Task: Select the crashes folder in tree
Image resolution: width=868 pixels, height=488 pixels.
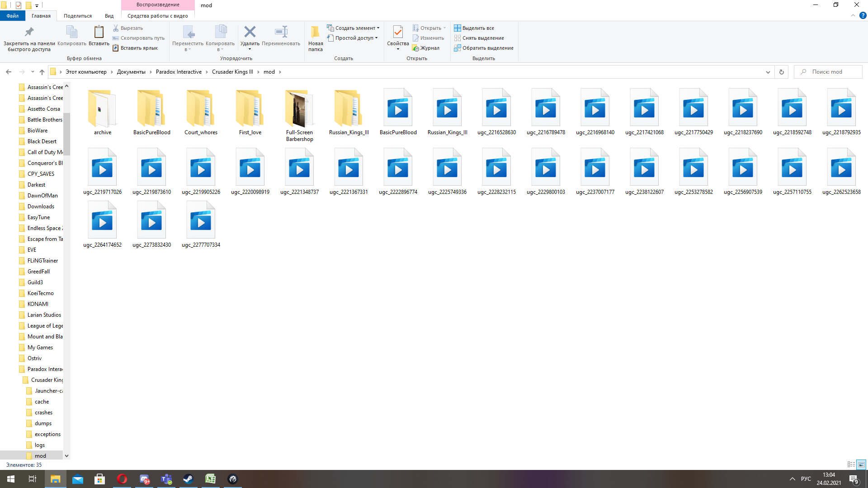Action: click(x=43, y=413)
